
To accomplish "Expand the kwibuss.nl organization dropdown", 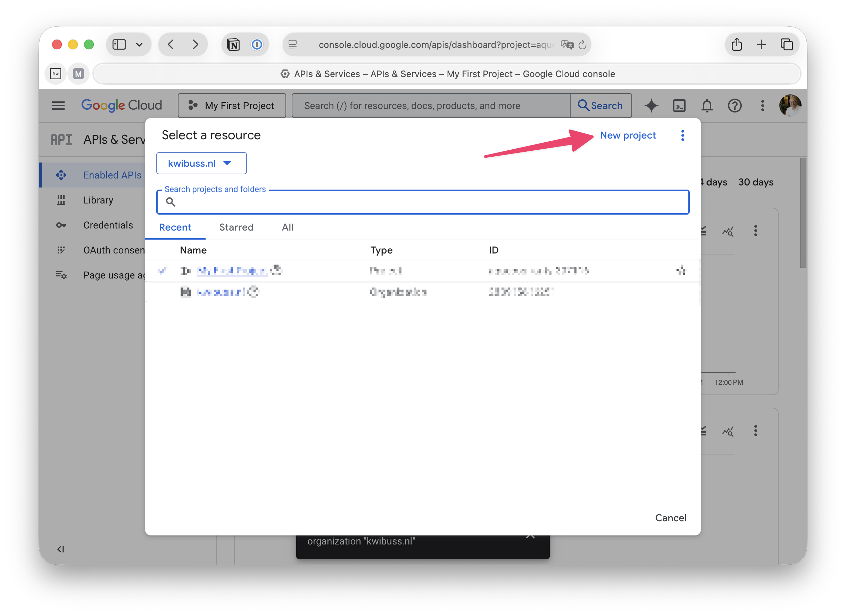I will click(x=201, y=163).
